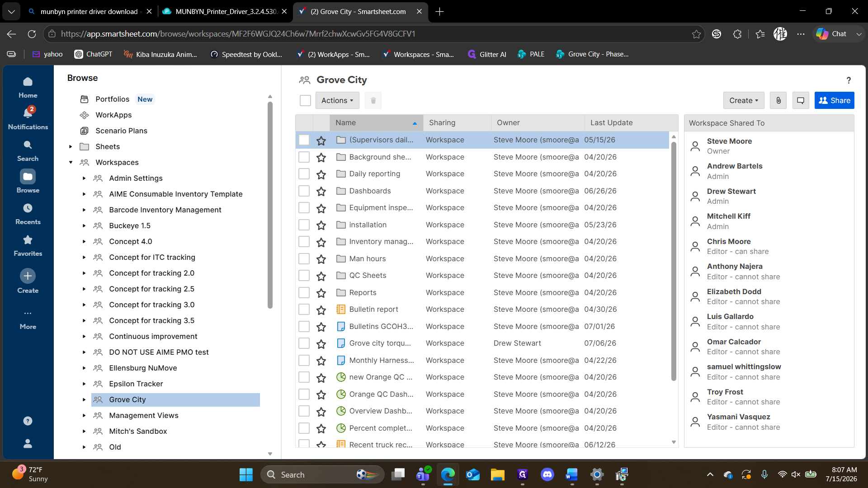Open the Equipment inspection folder
The image size is (868, 488).
click(381, 208)
